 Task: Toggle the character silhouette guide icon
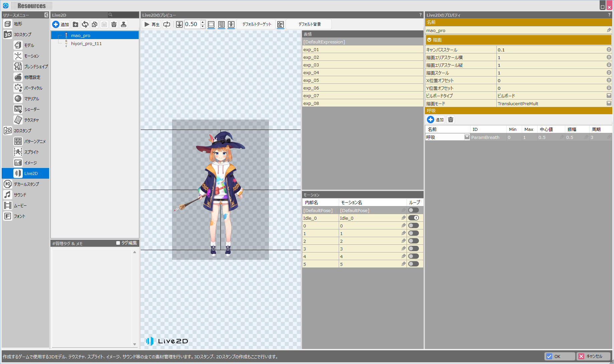(x=231, y=24)
